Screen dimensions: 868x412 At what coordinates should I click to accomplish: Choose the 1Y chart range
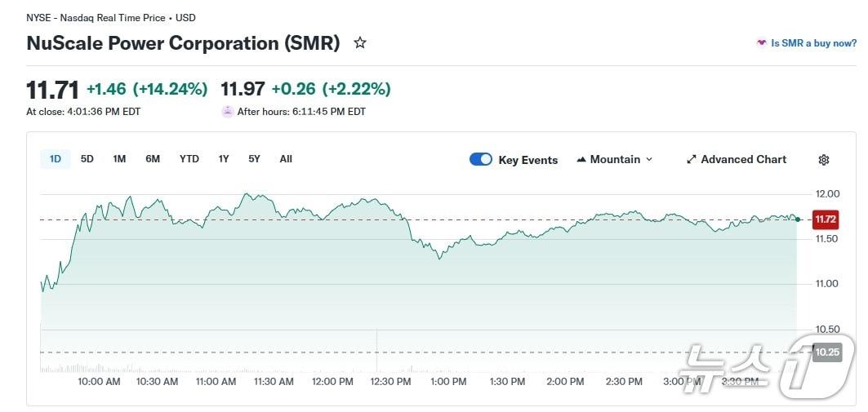click(224, 159)
